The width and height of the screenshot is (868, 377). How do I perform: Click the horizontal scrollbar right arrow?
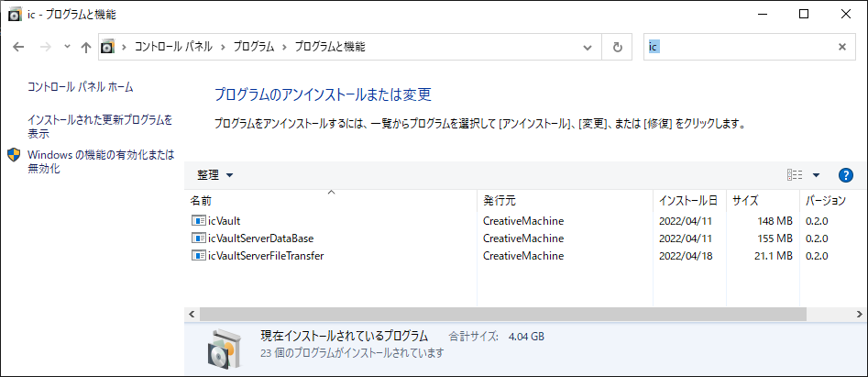point(858,314)
